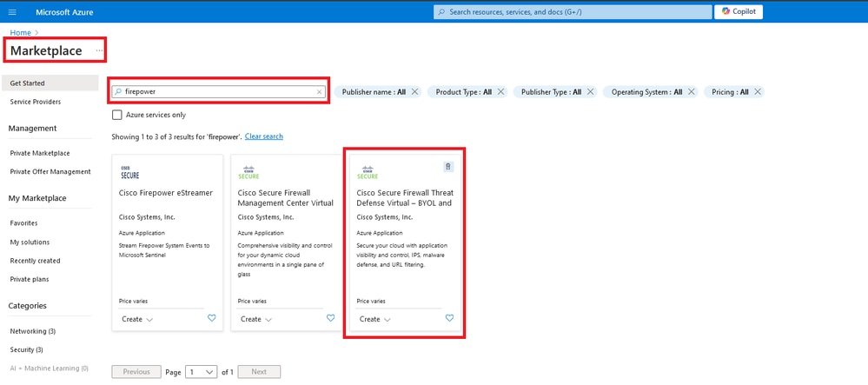Click the badge icon on Threat Defense card
Viewport: 868px width, 385px height.
pyautogui.click(x=448, y=167)
